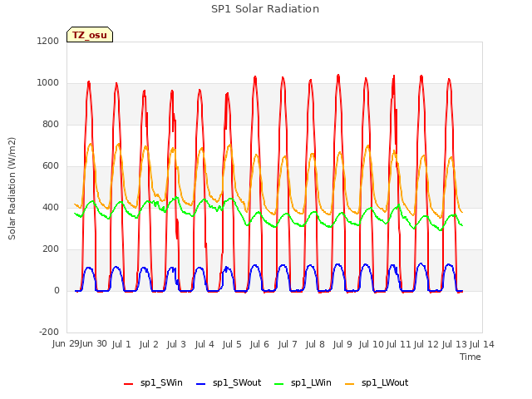Click the Jun 30 x-axis label
This screenshot has width=532, height=399.
(93, 343)
